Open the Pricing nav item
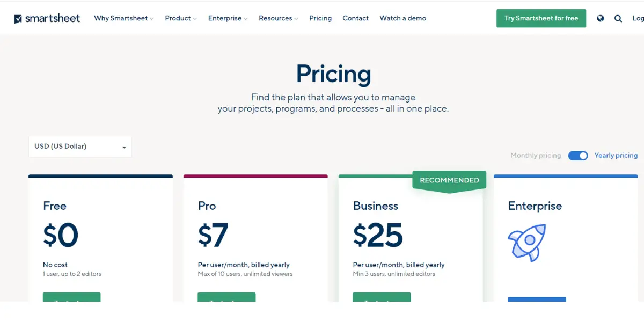The image size is (644, 322). click(320, 18)
